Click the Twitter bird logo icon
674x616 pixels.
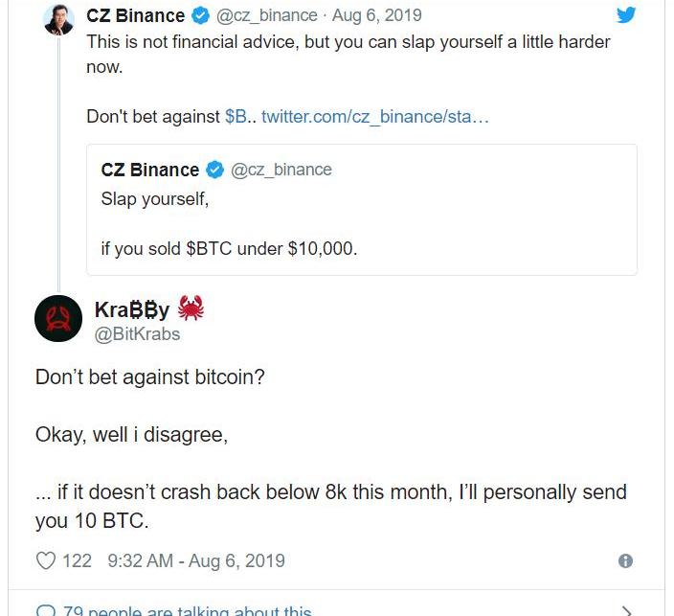pyautogui.click(x=626, y=15)
